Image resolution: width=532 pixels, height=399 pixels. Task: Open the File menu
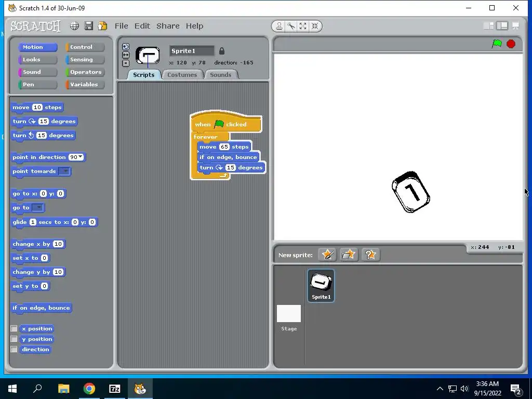pos(121,26)
